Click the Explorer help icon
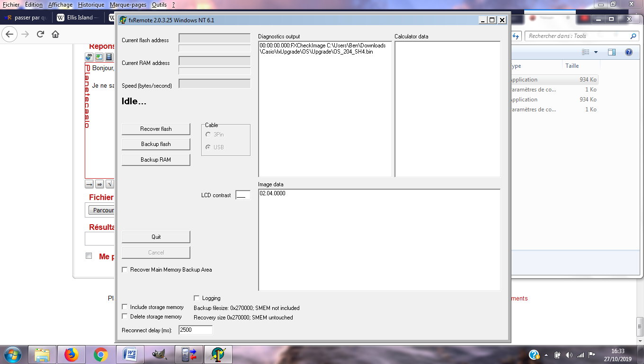The image size is (644, 364). (x=629, y=52)
